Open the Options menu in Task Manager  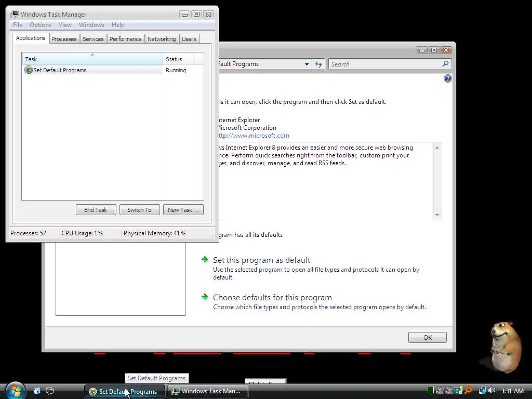click(41, 25)
